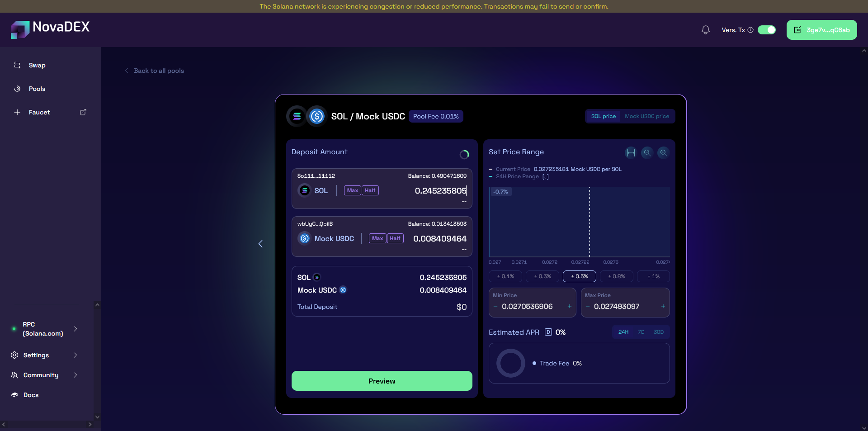Screen dimensions: 868x431
Task: Click the zoom out chart icon
Action: tap(647, 153)
